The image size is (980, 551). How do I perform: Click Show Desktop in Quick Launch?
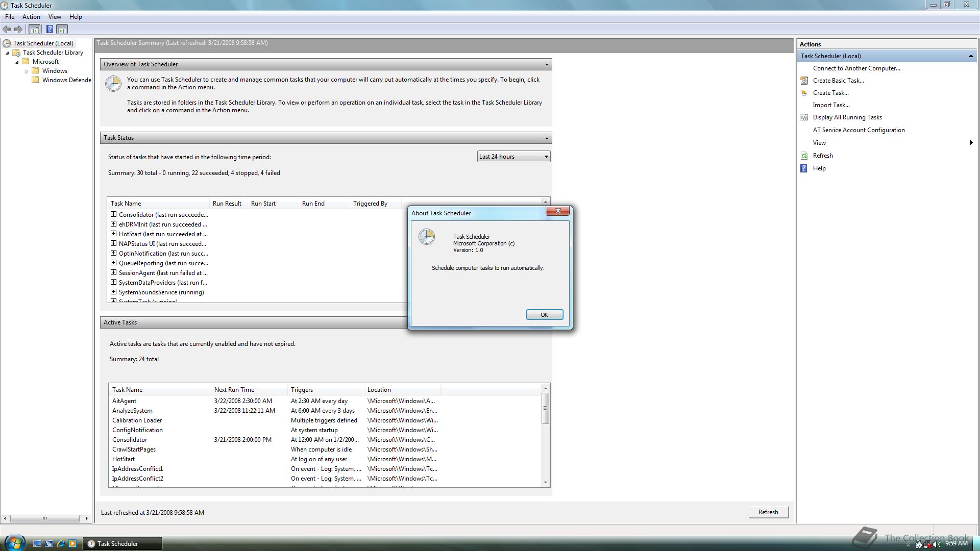(x=37, y=544)
